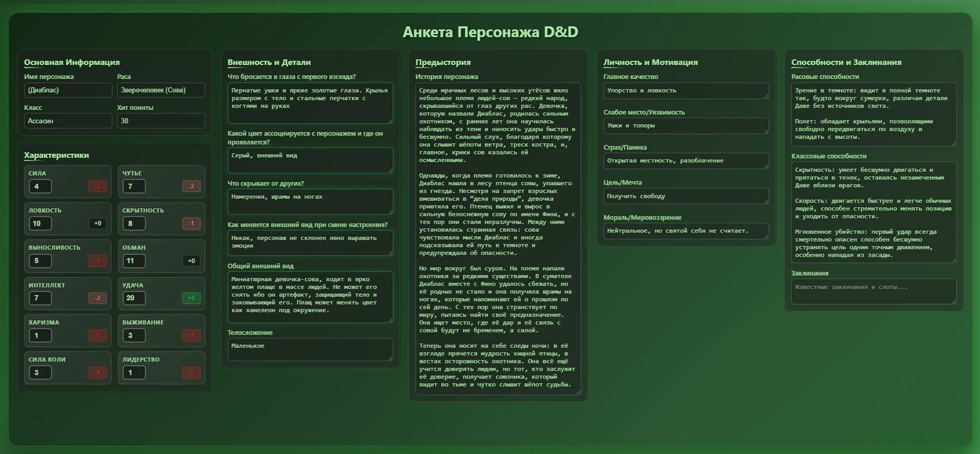The height and width of the screenshot is (454, 980).
Task: Click the Цель/Мечта field with Получить свободу
Action: (x=686, y=196)
